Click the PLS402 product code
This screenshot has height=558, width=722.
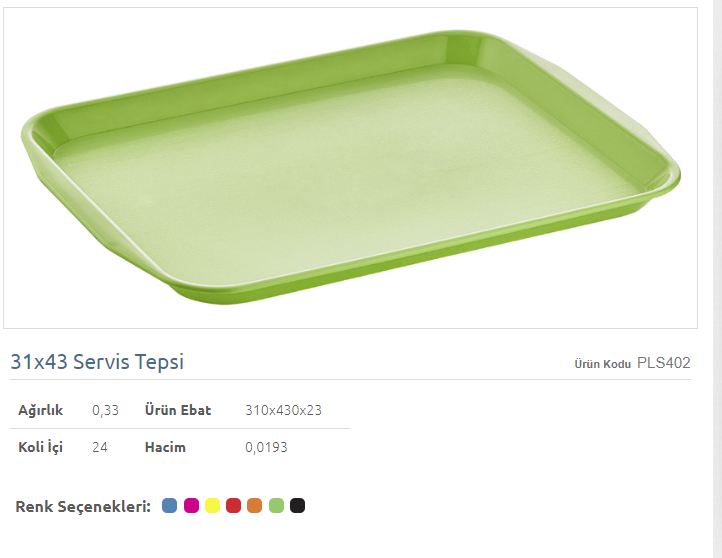(x=663, y=363)
